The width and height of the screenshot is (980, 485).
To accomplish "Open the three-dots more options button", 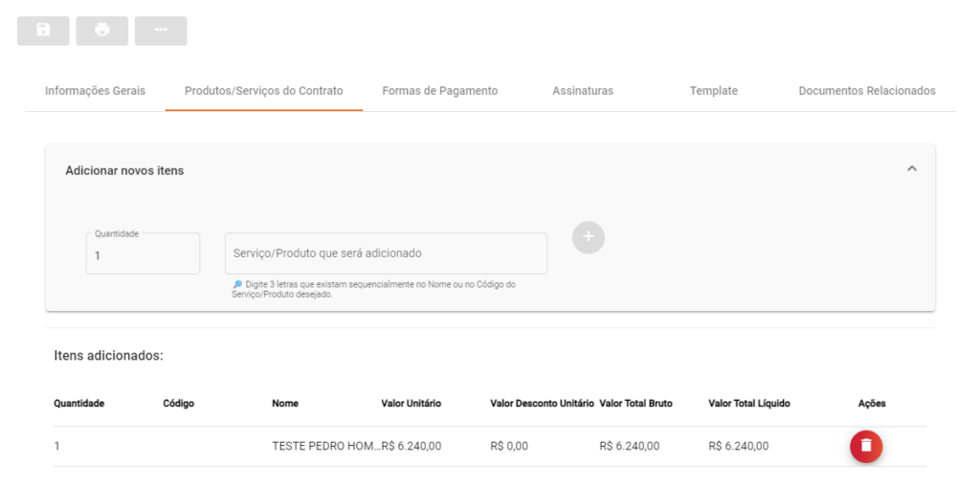I will point(161,31).
